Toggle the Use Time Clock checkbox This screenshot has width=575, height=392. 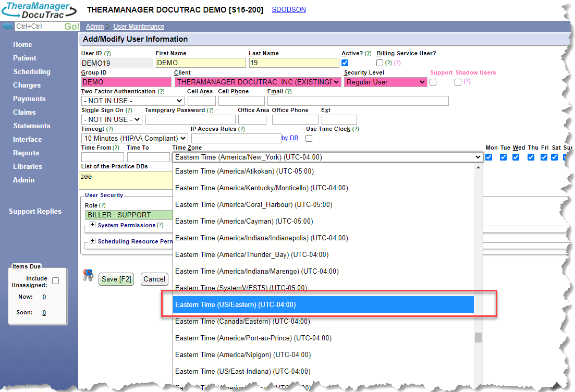point(309,138)
